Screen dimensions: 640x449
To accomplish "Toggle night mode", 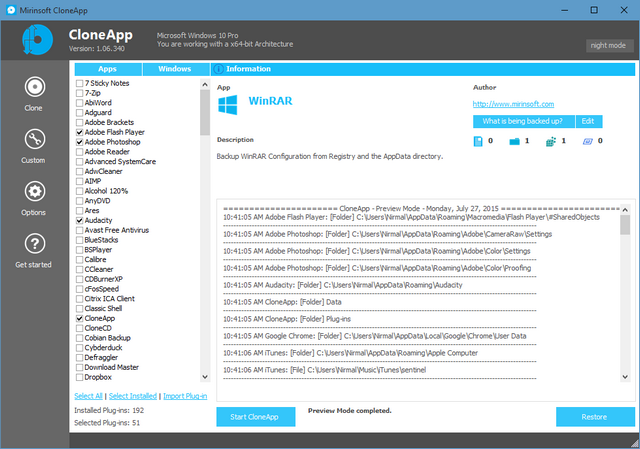I will pos(609,45).
